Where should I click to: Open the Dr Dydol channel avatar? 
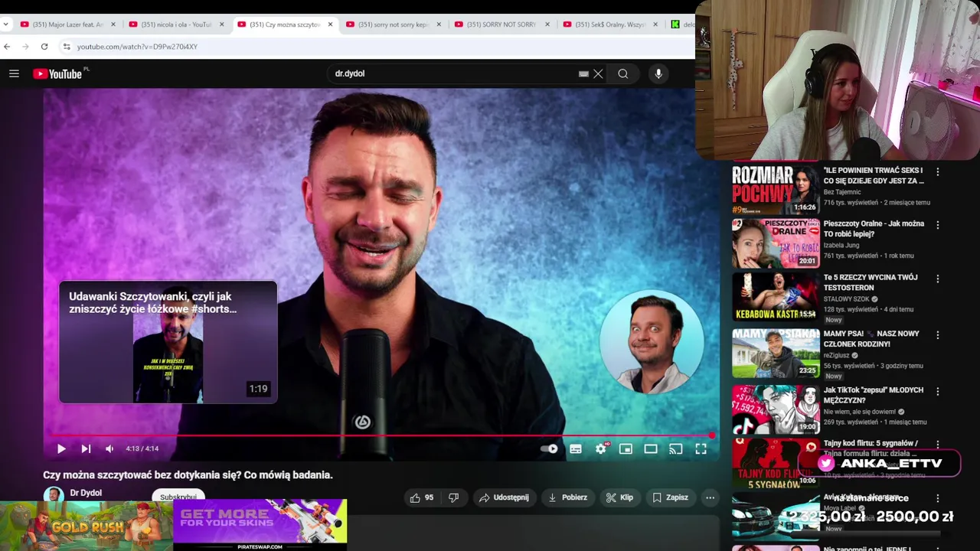(x=53, y=494)
